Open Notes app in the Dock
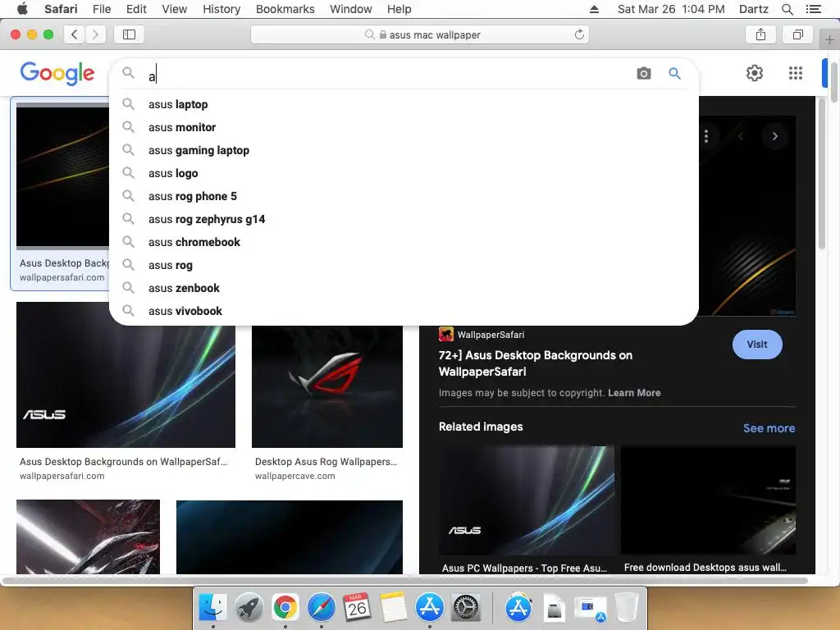Viewport: 840px width, 630px height. [393, 608]
